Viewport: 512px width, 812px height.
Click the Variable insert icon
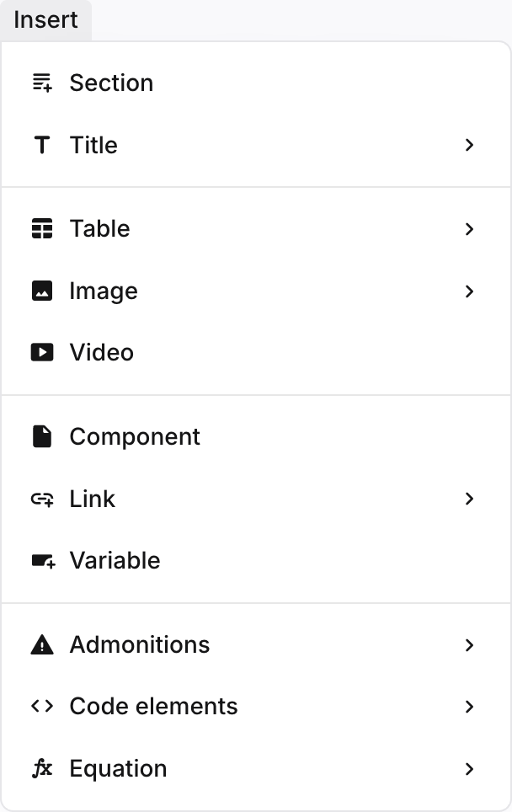(x=42, y=560)
